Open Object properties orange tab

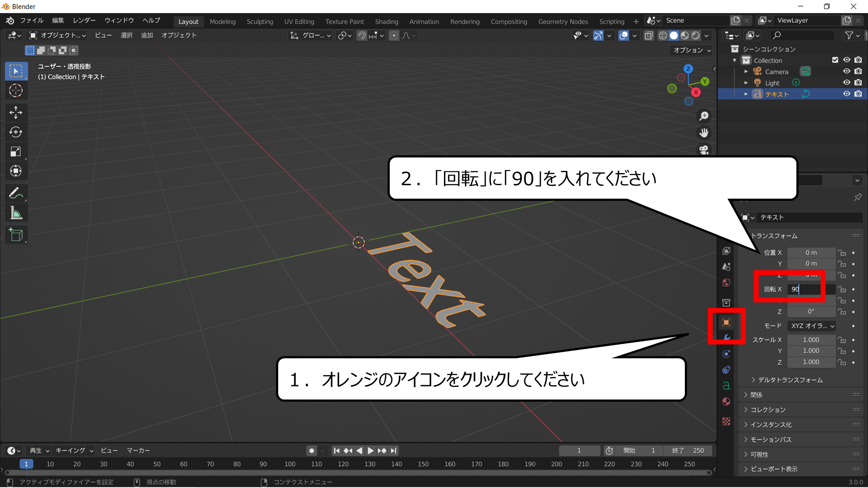726,322
